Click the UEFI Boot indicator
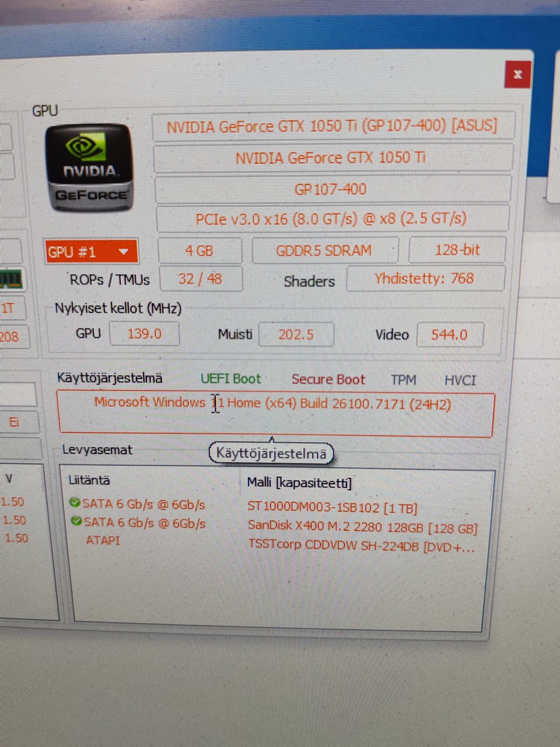The height and width of the screenshot is (747, 560). (x=231, y=379)
